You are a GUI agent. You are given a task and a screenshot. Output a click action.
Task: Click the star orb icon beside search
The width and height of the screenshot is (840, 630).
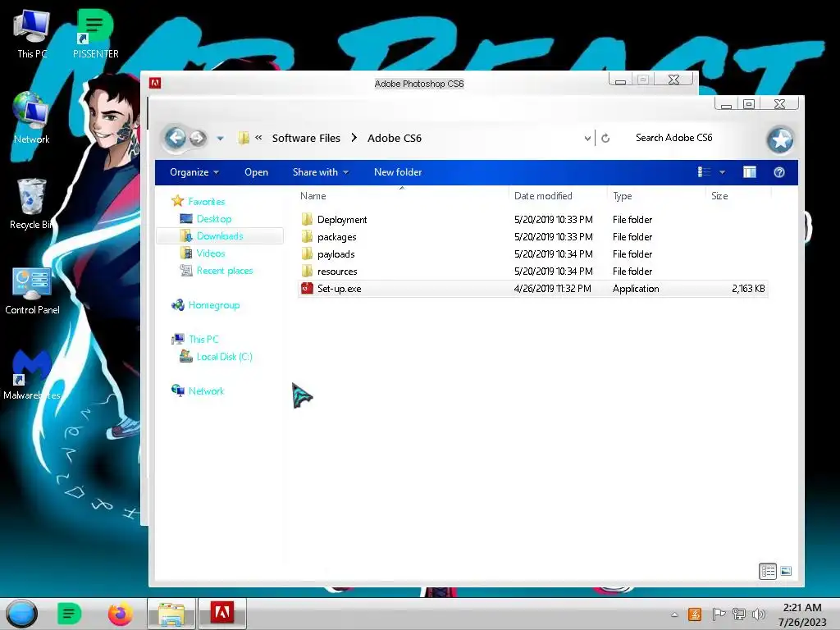[x=780, y=139]
